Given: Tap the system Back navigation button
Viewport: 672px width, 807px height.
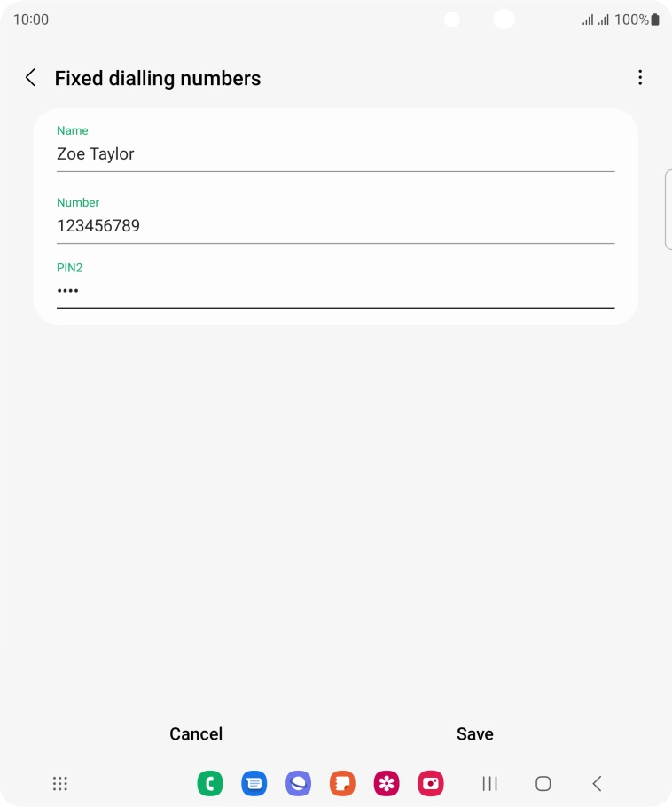Looking at the screenshot, I should click(x=597, y=783).
